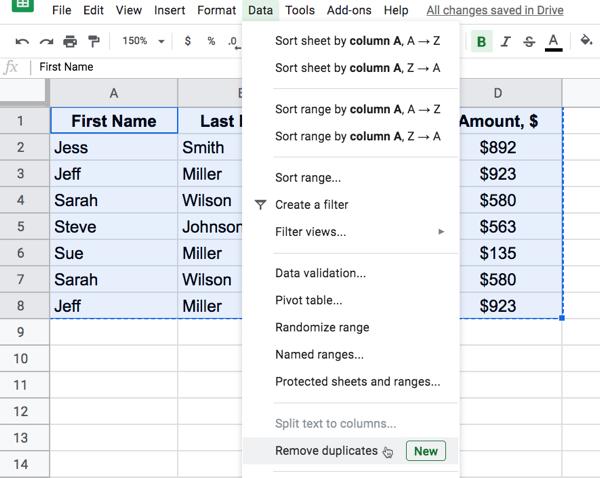
Task: Open the Add-ons menu
Action: (x=349, y=10)
